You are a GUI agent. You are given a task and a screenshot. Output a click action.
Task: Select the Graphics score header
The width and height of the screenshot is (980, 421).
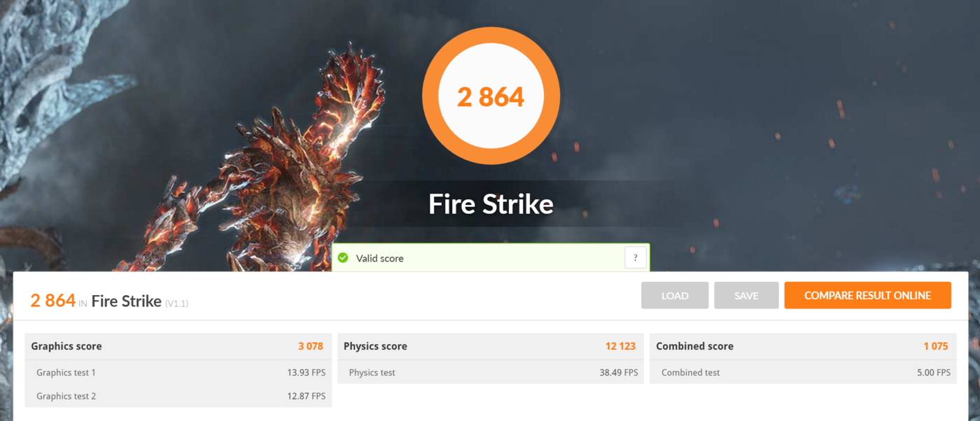[66, 346]
